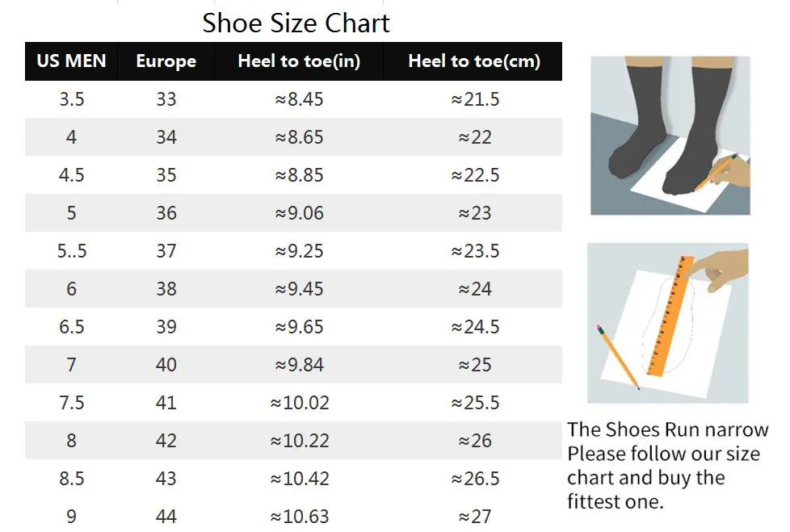Viewport: 790px width, 532px height.
Task: Click the ≈10.42 inches value
Action: 299,479
